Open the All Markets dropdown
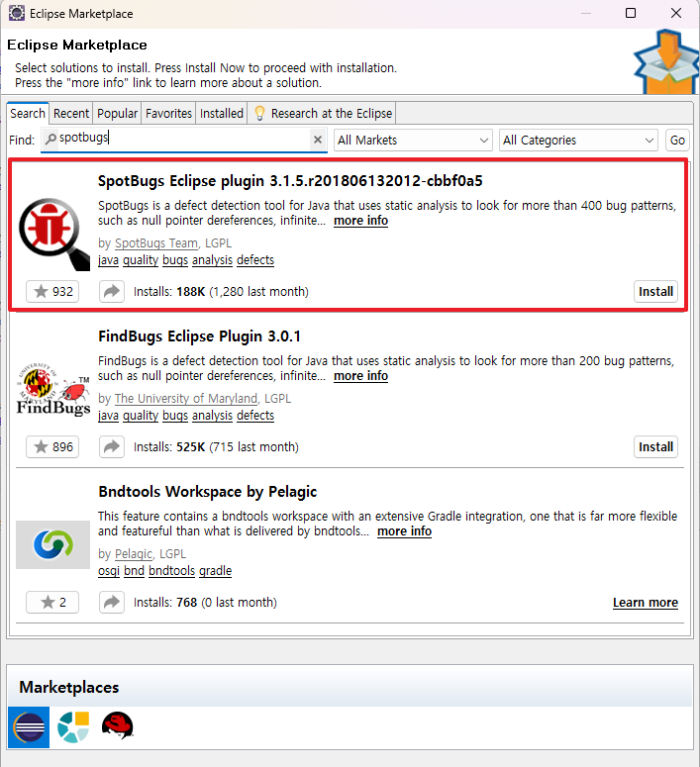Viewport: 700px width, 767px height. pyautogui.click(x=413, y=141)
